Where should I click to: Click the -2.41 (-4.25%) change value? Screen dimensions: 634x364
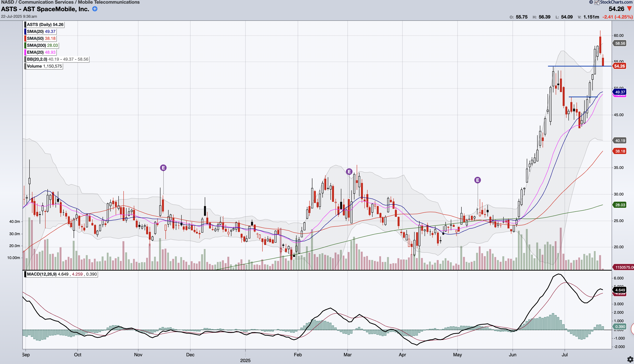click(x=617, y=17)
